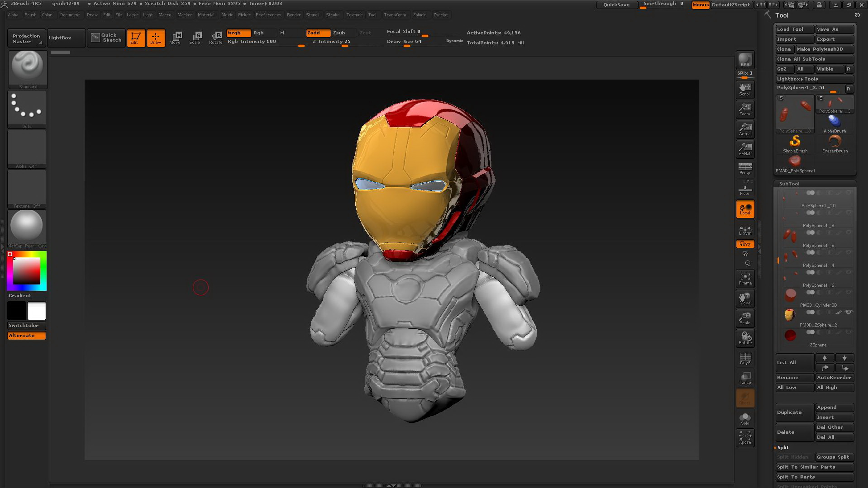
Task: Toggle visibility eye of PM3D_ZSphere_2 subtool
Action: [849, 312]
